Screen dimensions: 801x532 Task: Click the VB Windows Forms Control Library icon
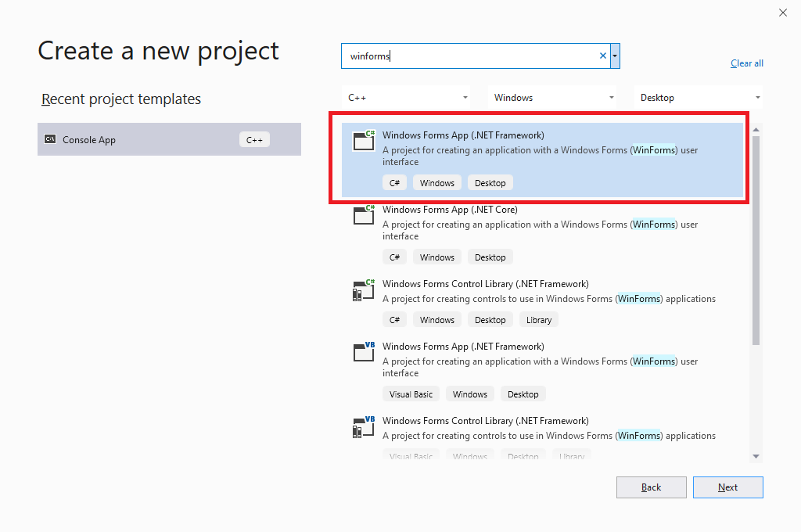[364, 427]
